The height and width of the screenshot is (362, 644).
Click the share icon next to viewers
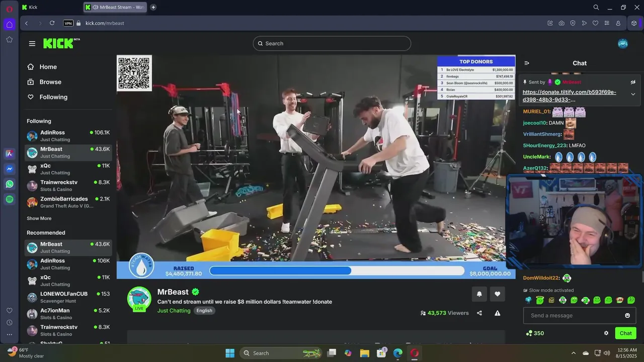[x=479, y=313]
